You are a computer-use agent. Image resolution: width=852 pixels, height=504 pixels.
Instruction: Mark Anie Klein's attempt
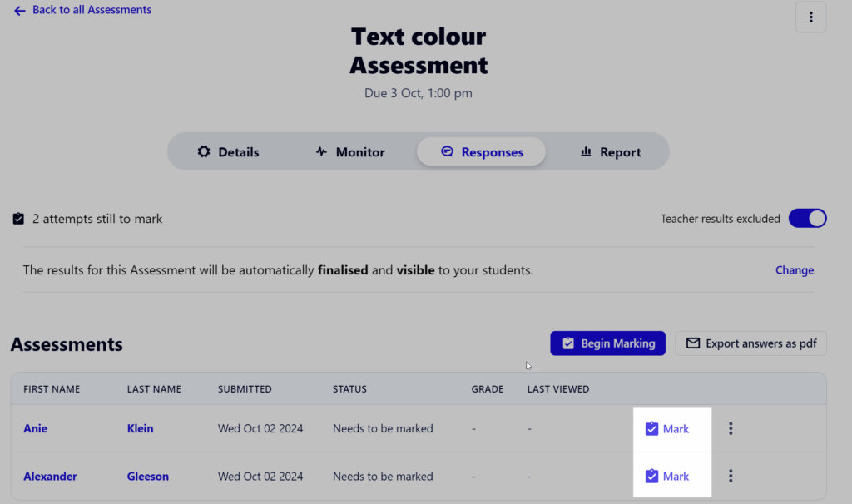pos(666,429)
